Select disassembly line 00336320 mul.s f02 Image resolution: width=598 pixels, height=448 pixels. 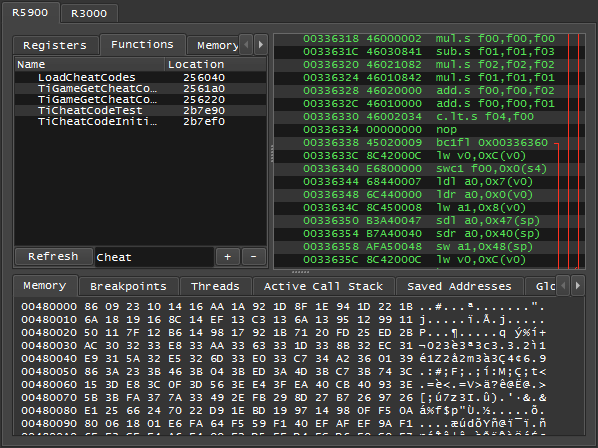click(x=429, y=65)
